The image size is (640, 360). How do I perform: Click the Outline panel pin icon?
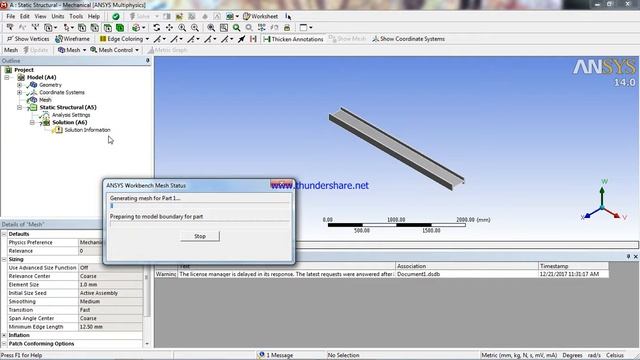148,60
